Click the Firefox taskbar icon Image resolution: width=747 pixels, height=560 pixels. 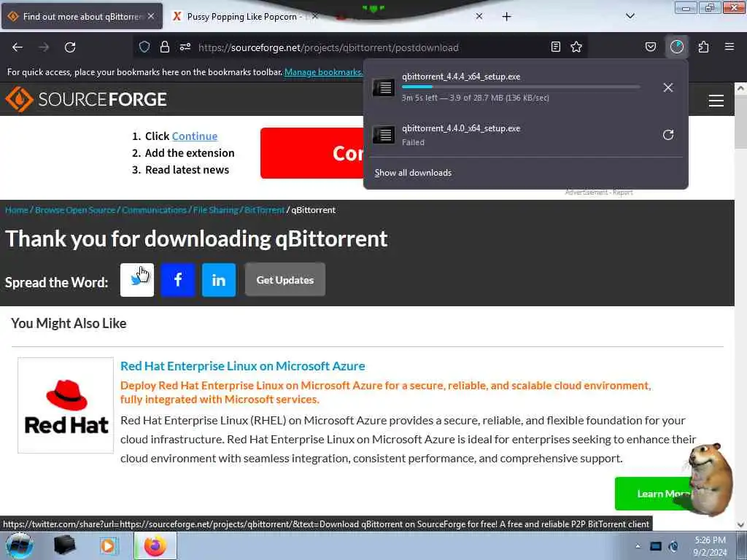pos(155,545)
